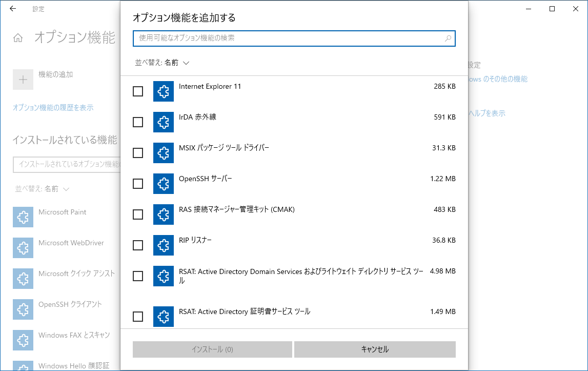588x371 pixels.
Task: Open the 並べ替え: 名前 dropdown in dialog
Action: click(x=162, y=63)
